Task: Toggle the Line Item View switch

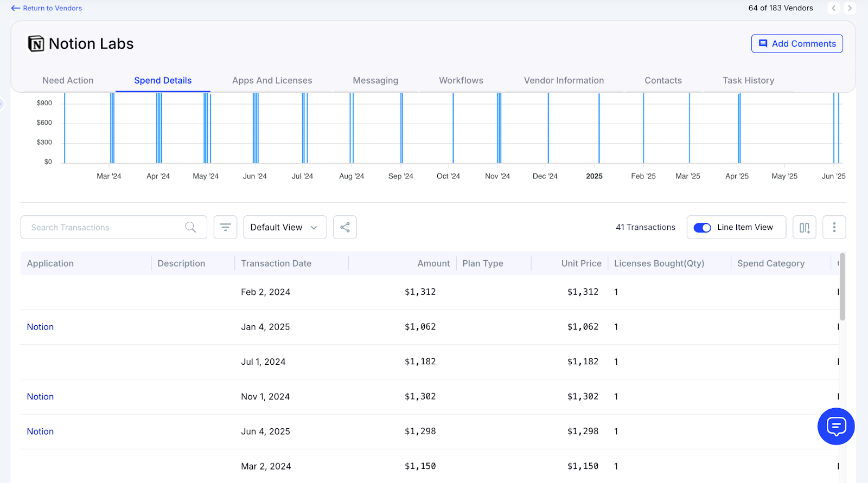Action: [703, 228]
